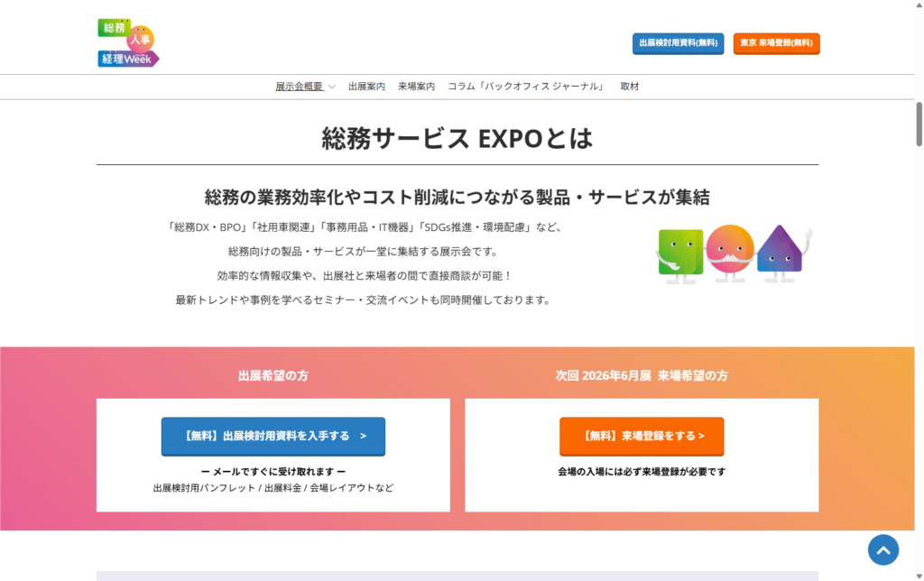Click the 総務人事経理Week logo
924x581 pixels.
point(128,42)
